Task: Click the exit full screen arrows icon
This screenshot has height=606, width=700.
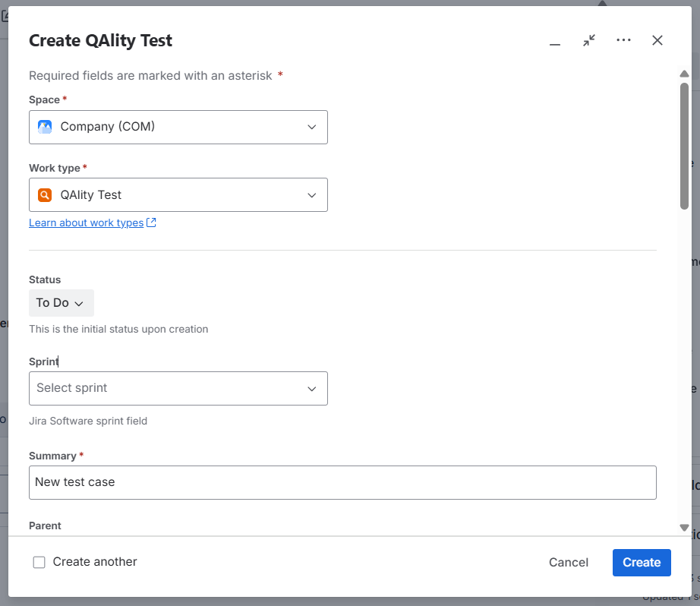Action: [589, 41]
